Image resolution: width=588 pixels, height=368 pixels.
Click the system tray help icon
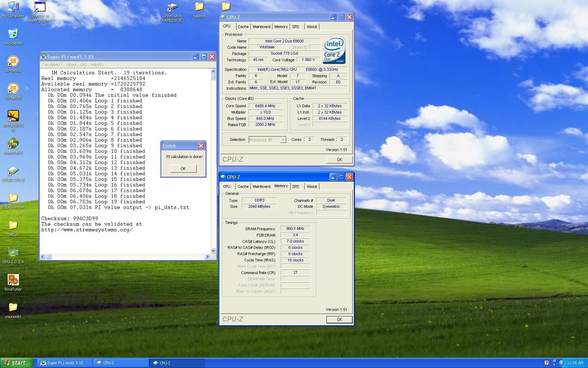(x=546, y=363)
